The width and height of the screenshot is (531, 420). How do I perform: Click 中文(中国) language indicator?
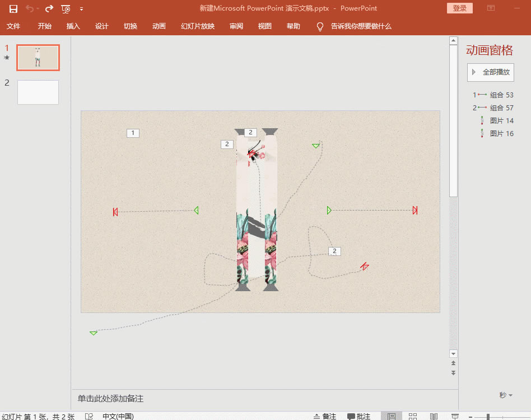pos(118,416)
